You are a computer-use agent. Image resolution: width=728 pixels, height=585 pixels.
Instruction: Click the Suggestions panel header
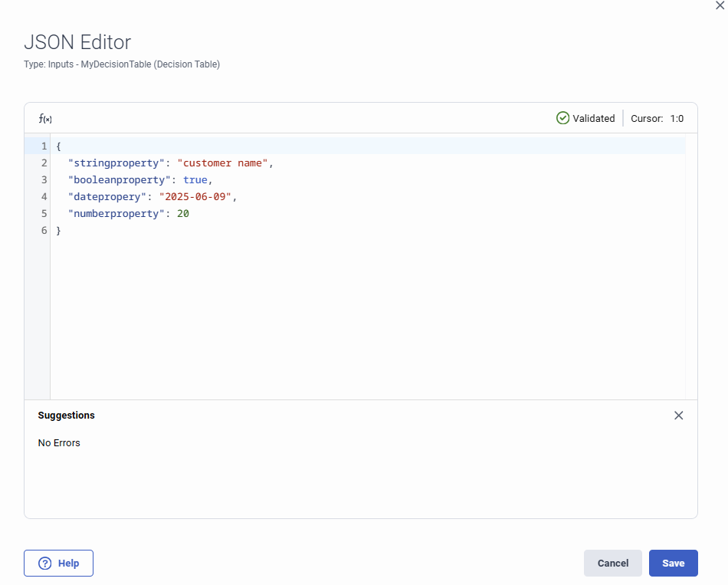(66, 415)
